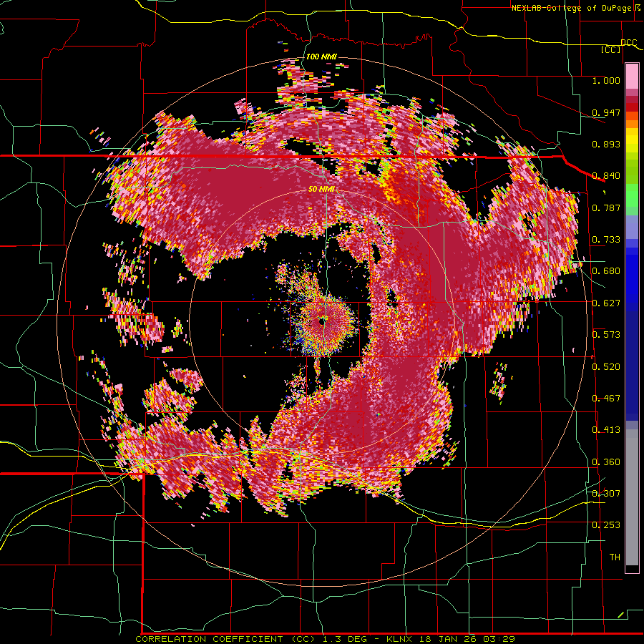Click the 18 JAN 26 date text
This screenshot has height=644, width=644.
click(449, 639)
